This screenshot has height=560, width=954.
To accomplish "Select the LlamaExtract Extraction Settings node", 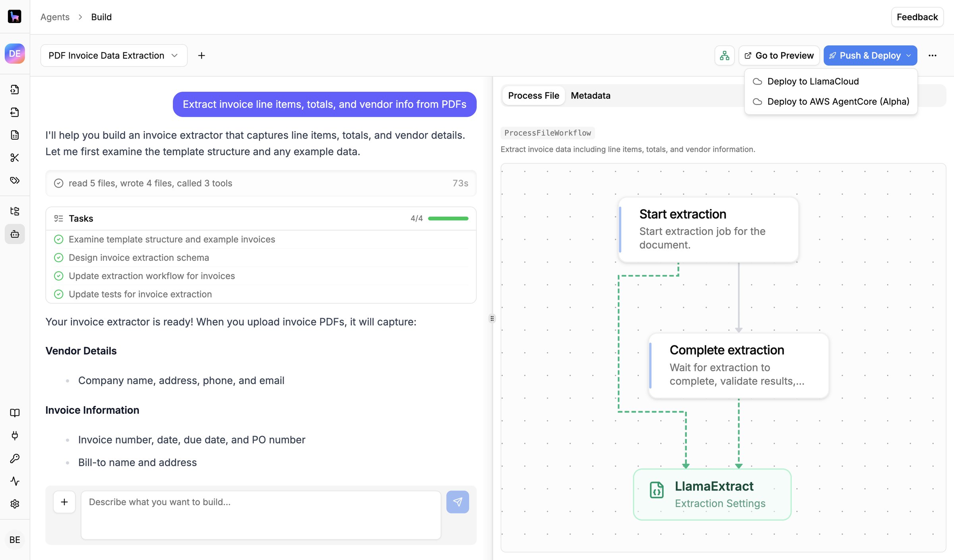I will (x=712, y=494).
